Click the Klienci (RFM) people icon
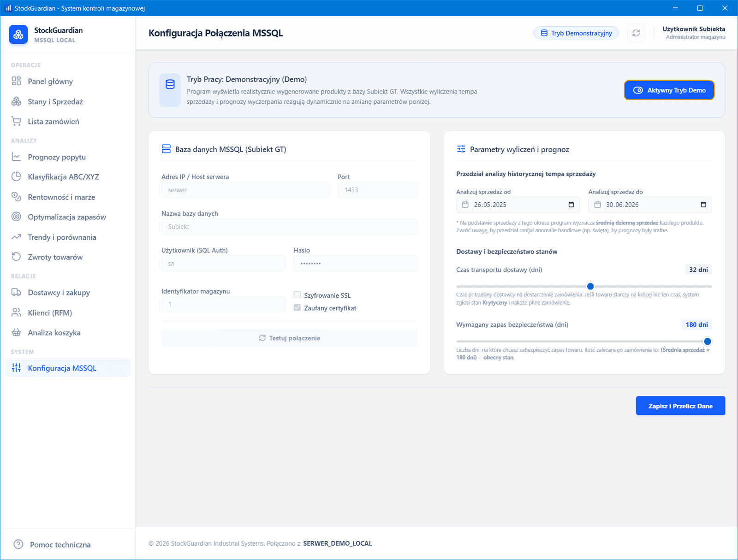The image size is (738, 560). point(16,312)
